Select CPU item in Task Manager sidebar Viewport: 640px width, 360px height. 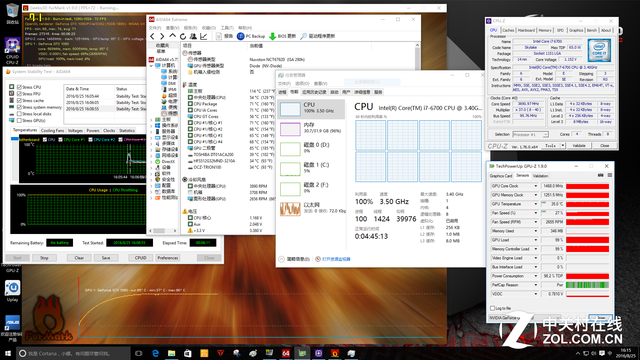[x=311, y=109]
